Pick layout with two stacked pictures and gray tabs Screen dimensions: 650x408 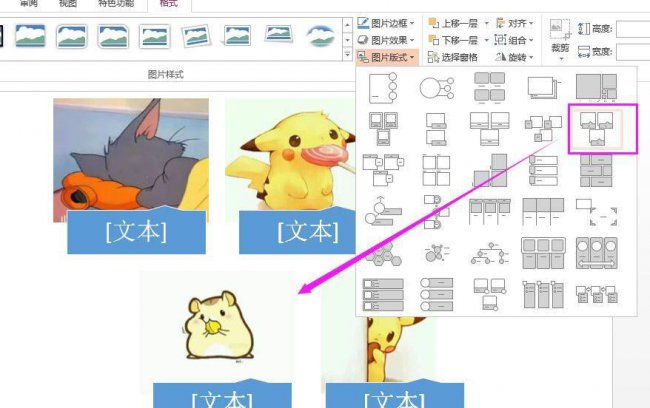pyautogui.click(x=436, y=129)
